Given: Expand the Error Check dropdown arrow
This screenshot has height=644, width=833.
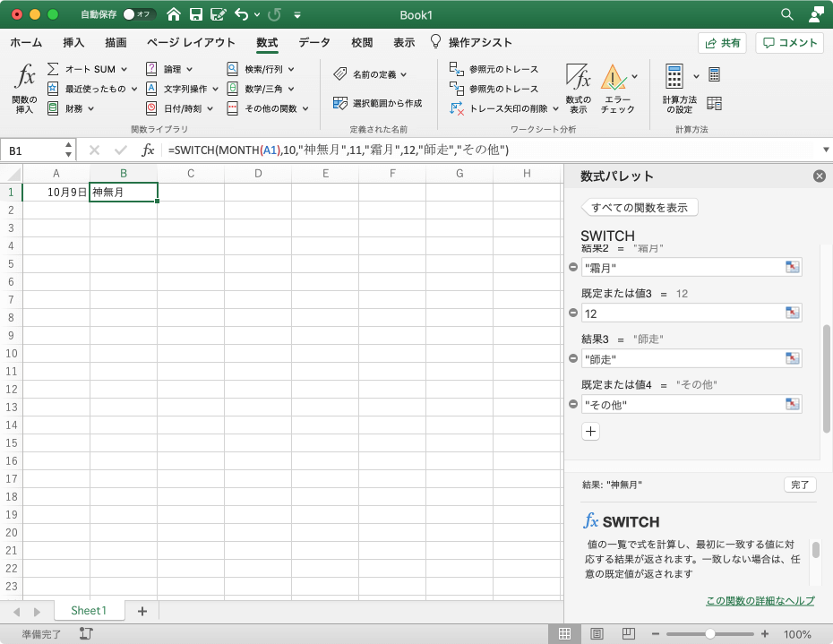Looking at the screenshot, I should coord(635,76).
